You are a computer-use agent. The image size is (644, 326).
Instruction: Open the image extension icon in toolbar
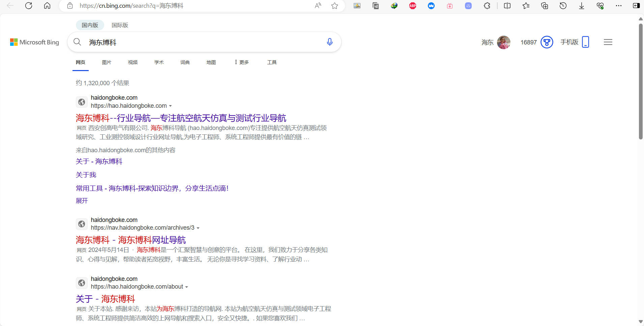pos(357,6)
